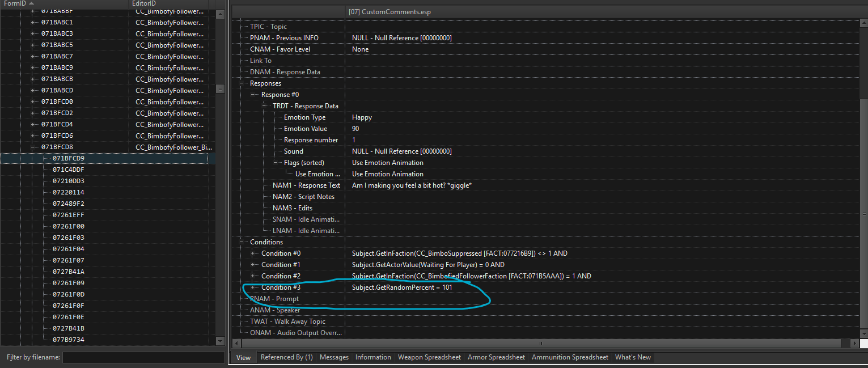The width and height of the screenshot is (868, 368).
Task: Collapse Response #0 node
Action: pos(253,95)
